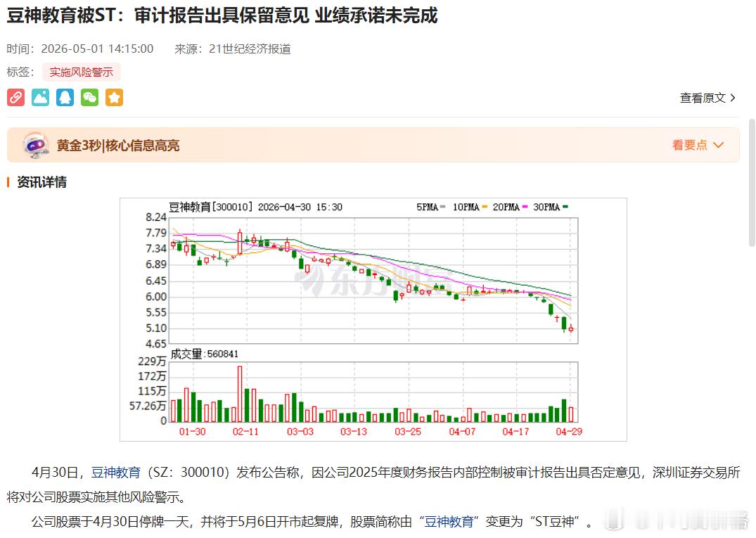The width and height of the screenshot is (756, 538).
Task: Click the 黄金3秒|核心信息高亮 banner title
Action: point(118,146)
